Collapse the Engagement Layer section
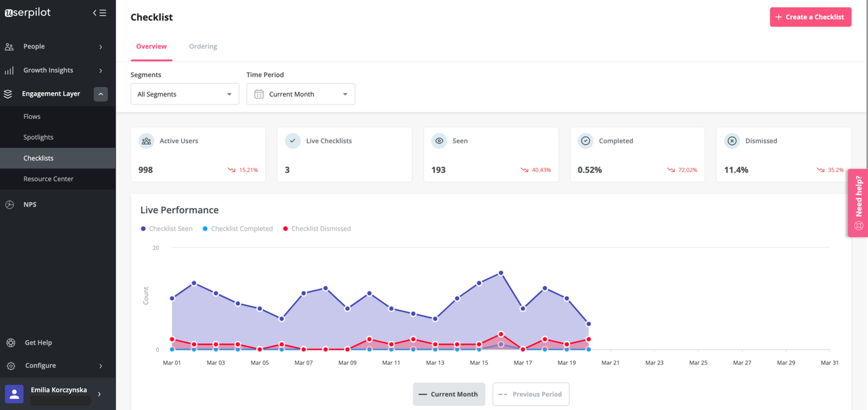The width and height of the screenshot is (868, 410). pyautogui.click(x=101, y=94)
